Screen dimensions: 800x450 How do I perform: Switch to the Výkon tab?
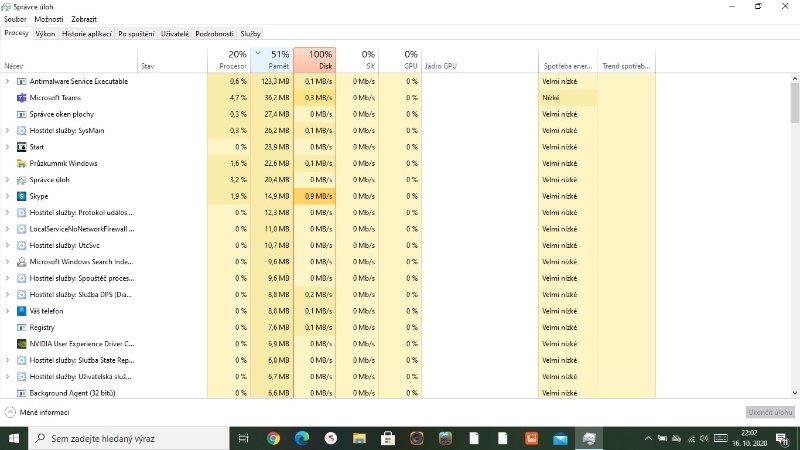(45, 34)
